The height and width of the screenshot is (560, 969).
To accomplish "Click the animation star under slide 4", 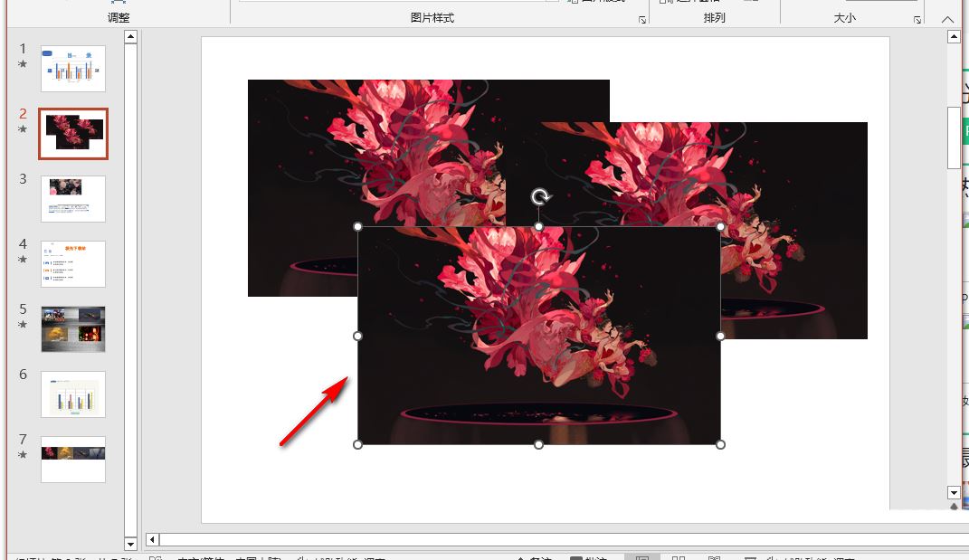I will [23, 260].
